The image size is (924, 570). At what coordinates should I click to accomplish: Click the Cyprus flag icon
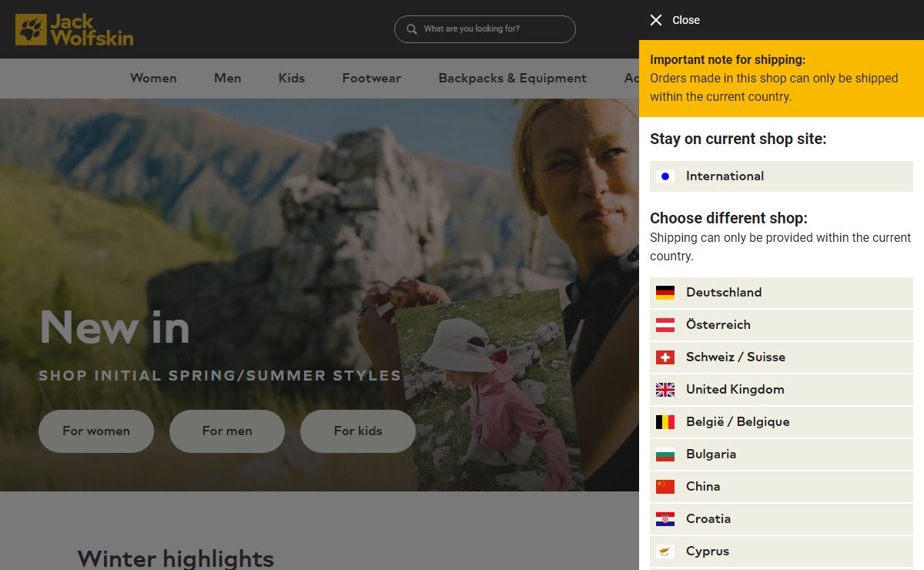click(665, 552)
